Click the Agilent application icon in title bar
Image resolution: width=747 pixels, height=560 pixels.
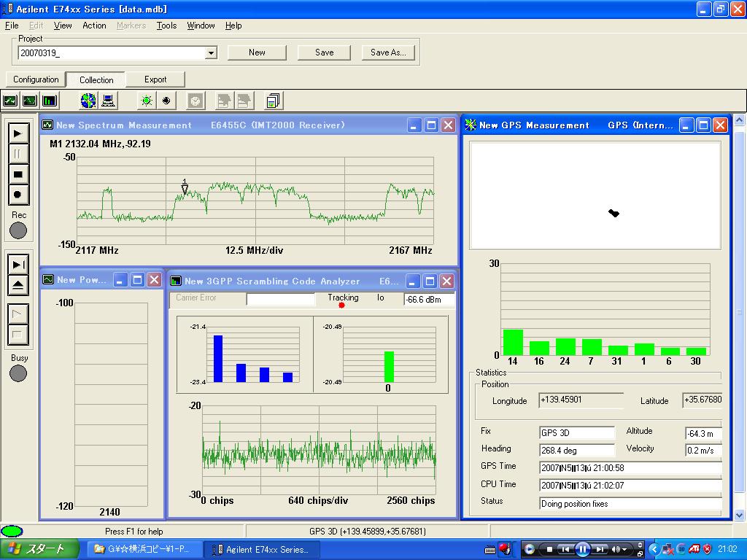7,9
